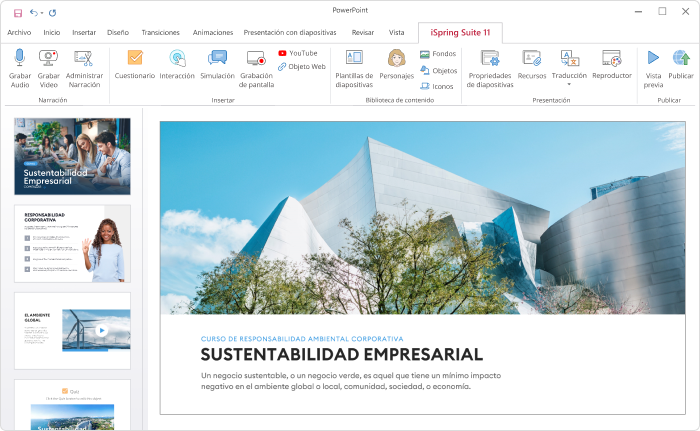
Task: Insert a Simulación dialog
Action: tap(217, 65)
